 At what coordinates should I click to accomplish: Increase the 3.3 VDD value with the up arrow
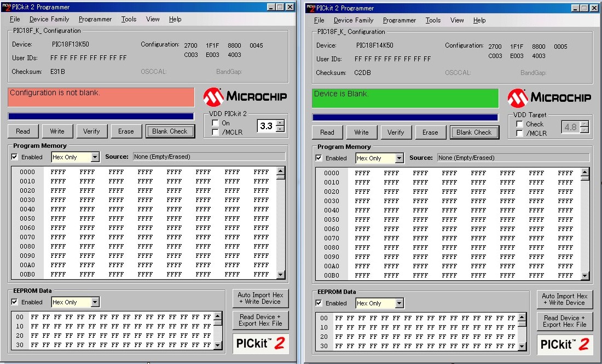pos(280,123)
